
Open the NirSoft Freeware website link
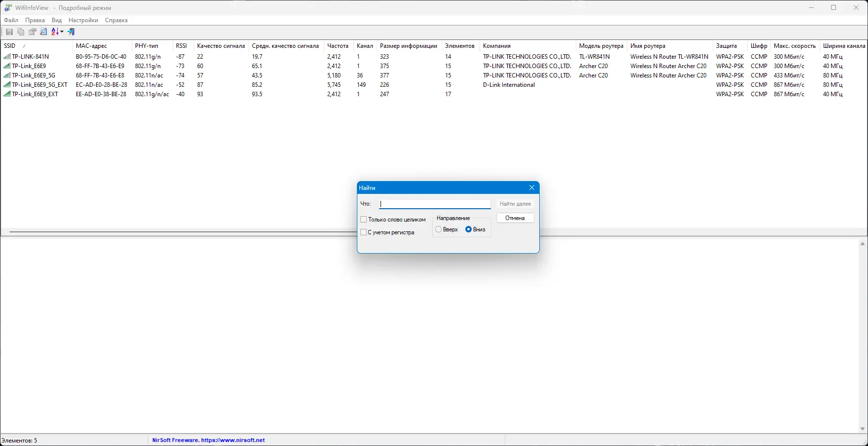[208, 440]
